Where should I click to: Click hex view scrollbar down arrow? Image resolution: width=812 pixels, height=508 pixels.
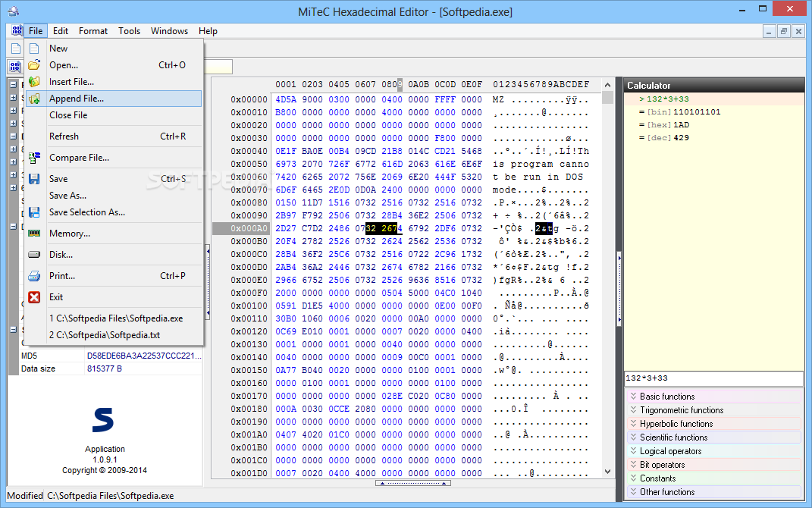tap(607, 472)
